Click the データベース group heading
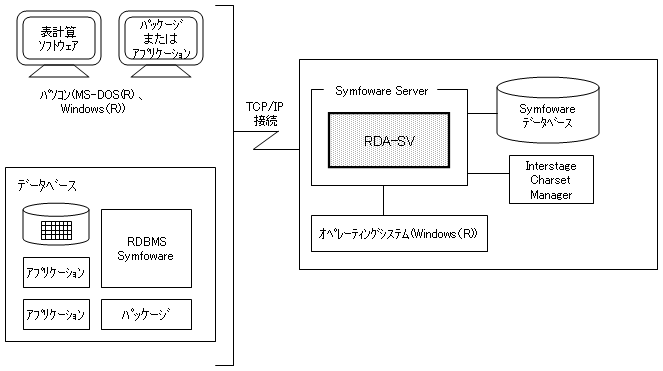 pos(47,185)
